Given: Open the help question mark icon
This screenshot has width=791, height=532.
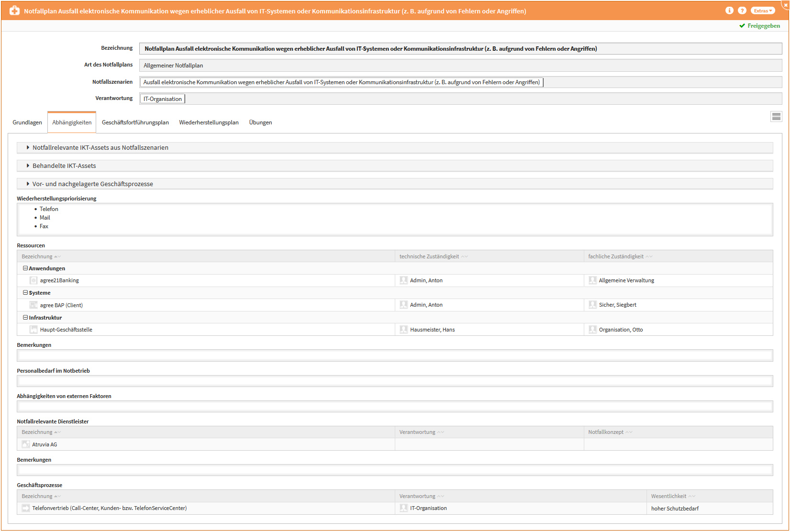Looking at the screenshot, I should (742, 11).
